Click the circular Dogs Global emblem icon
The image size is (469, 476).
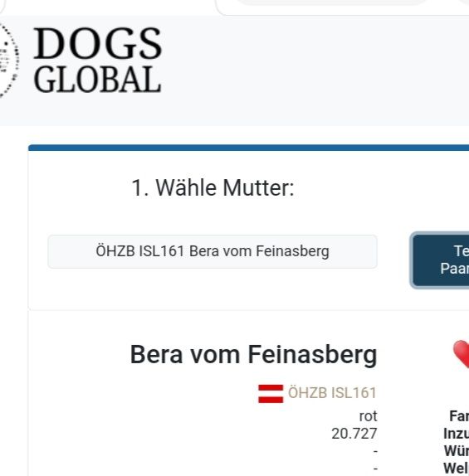point(8,60)
